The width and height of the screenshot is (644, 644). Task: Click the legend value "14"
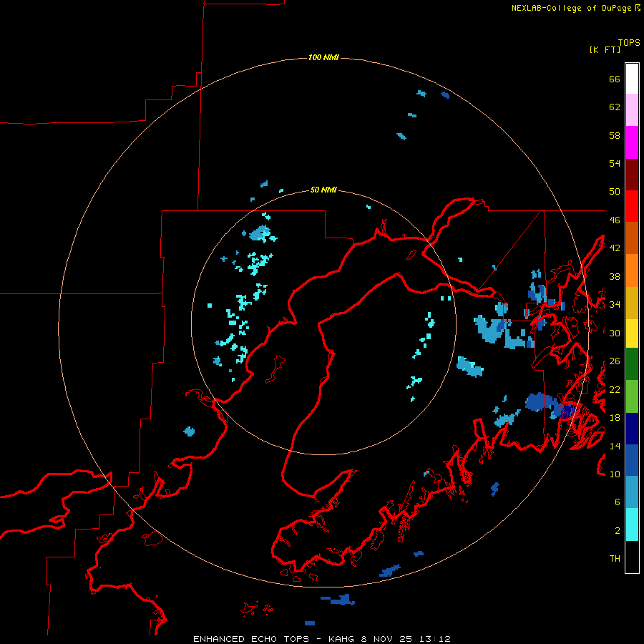615,446
